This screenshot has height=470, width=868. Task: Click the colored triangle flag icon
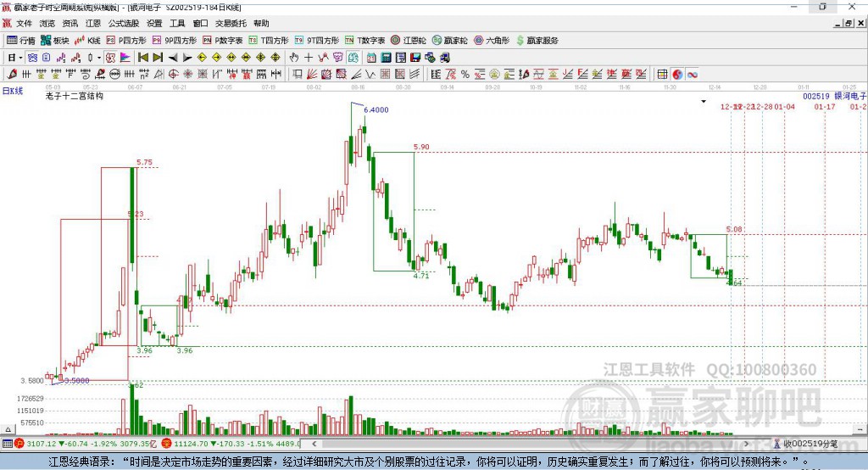coord(125,58)
